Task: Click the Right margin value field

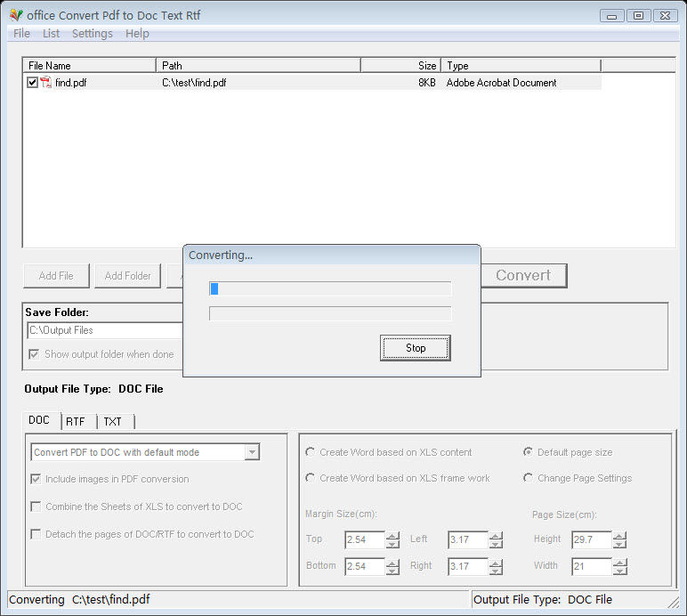Action: pos(468,566)
